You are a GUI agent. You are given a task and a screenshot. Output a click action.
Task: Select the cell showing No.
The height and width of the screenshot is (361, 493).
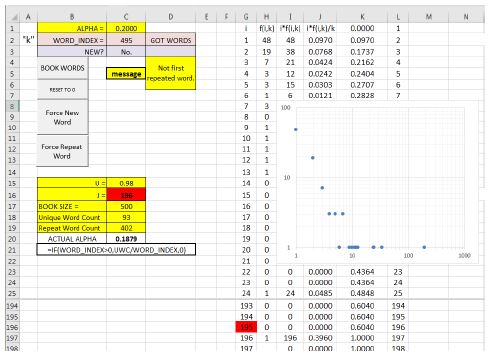click(x=126, y=52)
